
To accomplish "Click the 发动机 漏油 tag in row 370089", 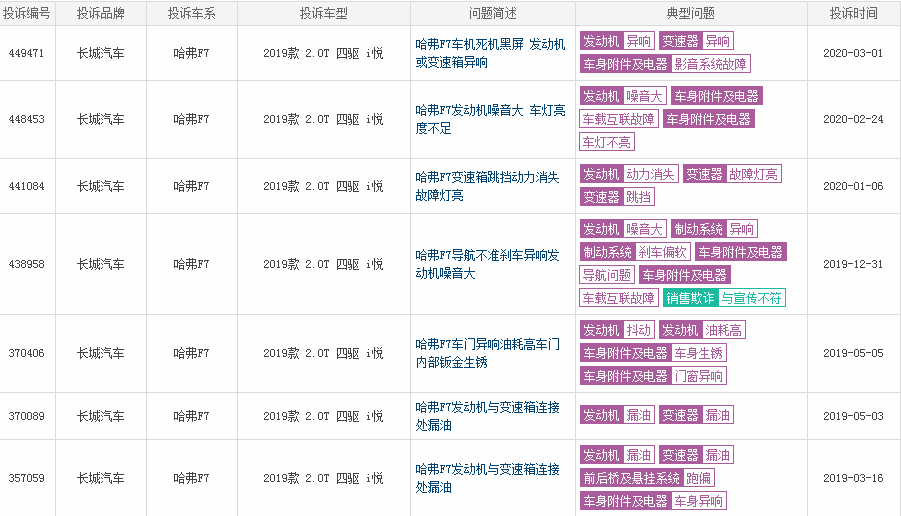I will pos(617,415).
